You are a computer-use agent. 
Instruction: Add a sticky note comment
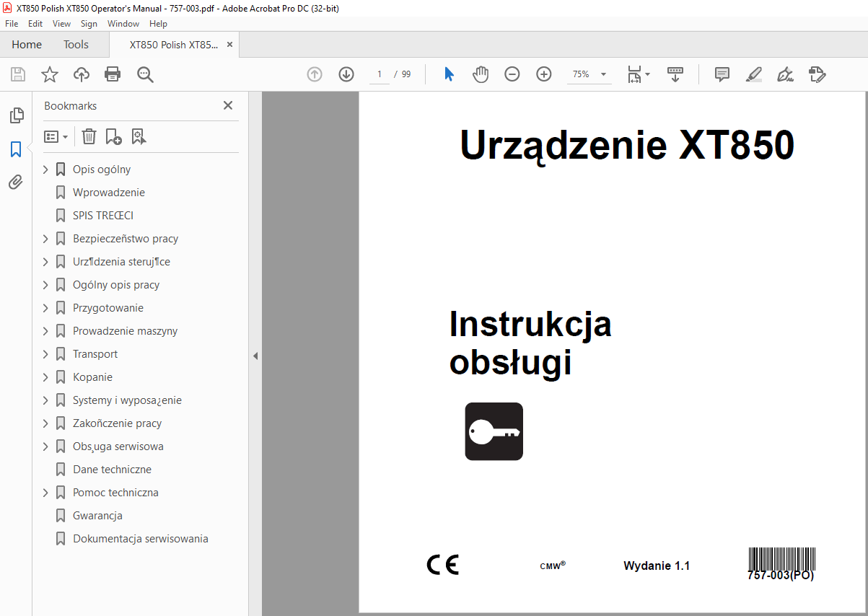[x=722, y=74]
